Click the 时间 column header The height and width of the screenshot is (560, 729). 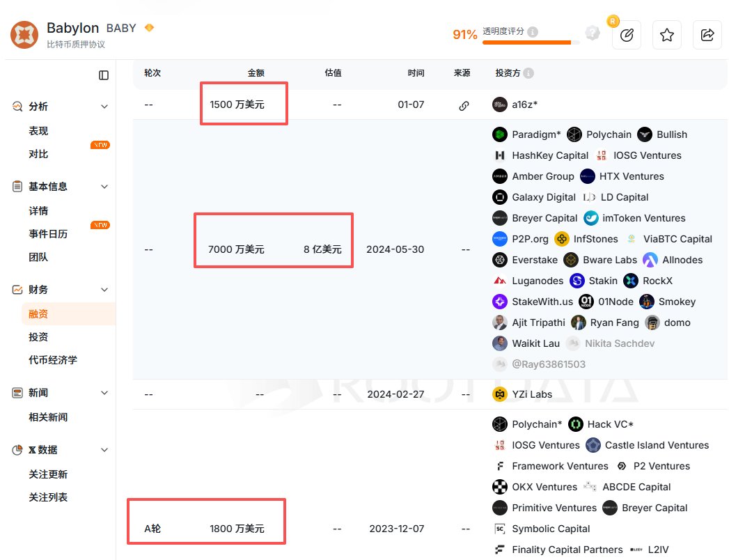[416, 73]
